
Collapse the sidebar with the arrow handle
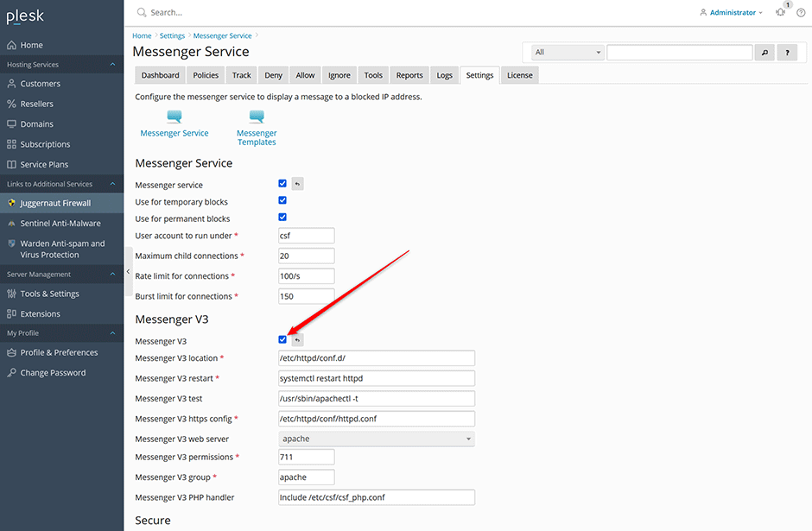click(x=128, y=271)
